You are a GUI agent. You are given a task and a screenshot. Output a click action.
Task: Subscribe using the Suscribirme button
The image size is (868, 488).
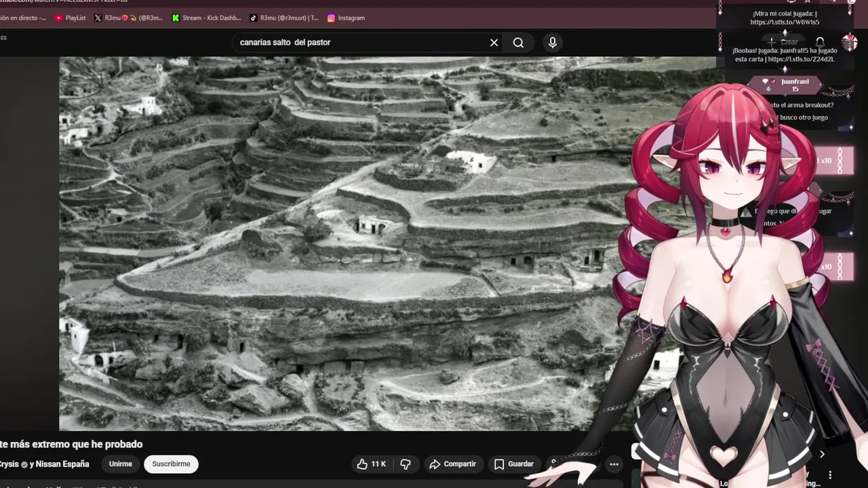(171, 464)
